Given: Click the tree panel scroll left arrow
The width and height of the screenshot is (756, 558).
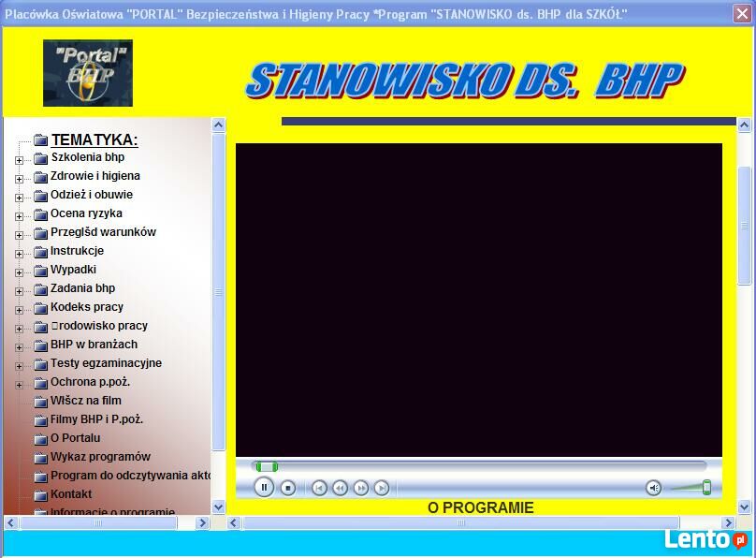Looking at the screenshot, I should pyautogui.click(x=11, y=522).
